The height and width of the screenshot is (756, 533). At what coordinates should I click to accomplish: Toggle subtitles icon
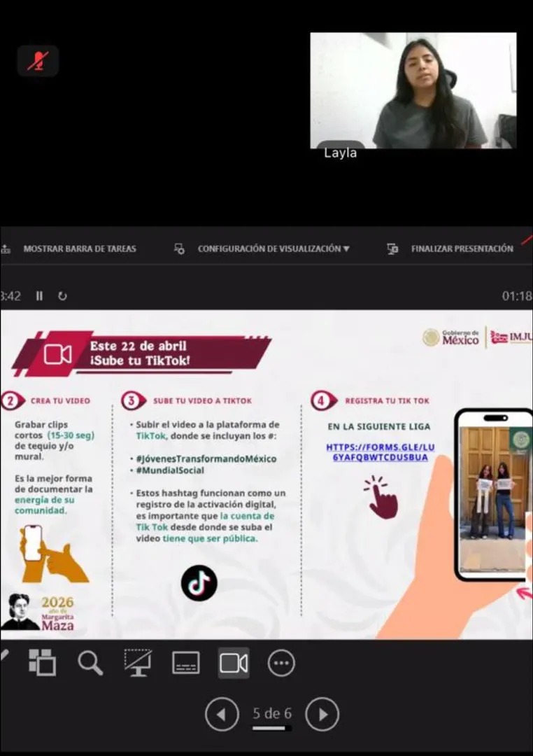pos(186,663)
